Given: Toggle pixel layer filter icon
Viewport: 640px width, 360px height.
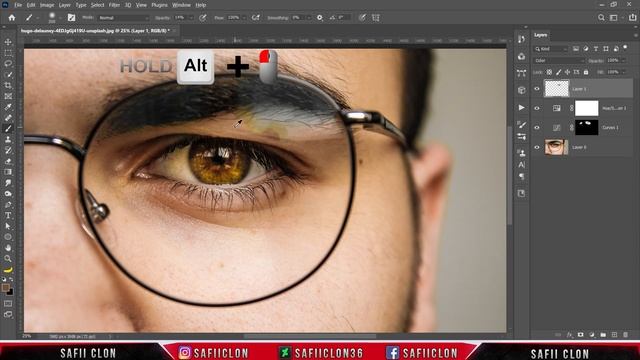Looking at the screenshot, I should (576, 49).
